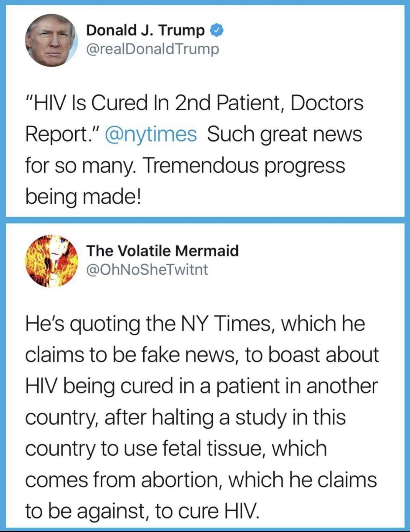Click the phrase "Tremendous progress"
The height and width of the screenshot is (532, 410).
pos(245,165)
